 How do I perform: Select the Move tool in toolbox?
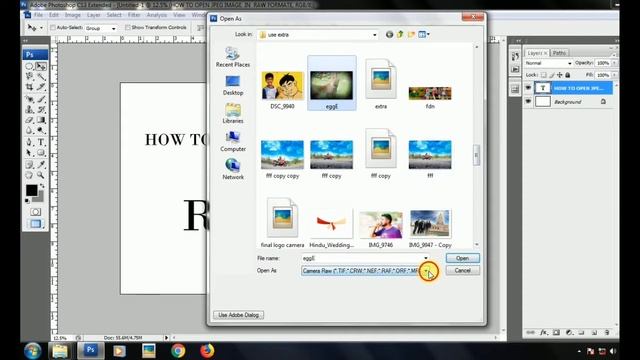[x=41, y=66]
